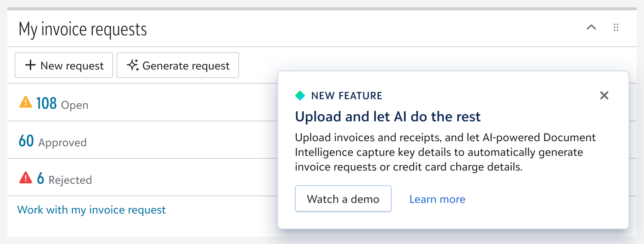Click the orange warning icon beside Open
Screen dimensions: 644x244
click(26, 102)
